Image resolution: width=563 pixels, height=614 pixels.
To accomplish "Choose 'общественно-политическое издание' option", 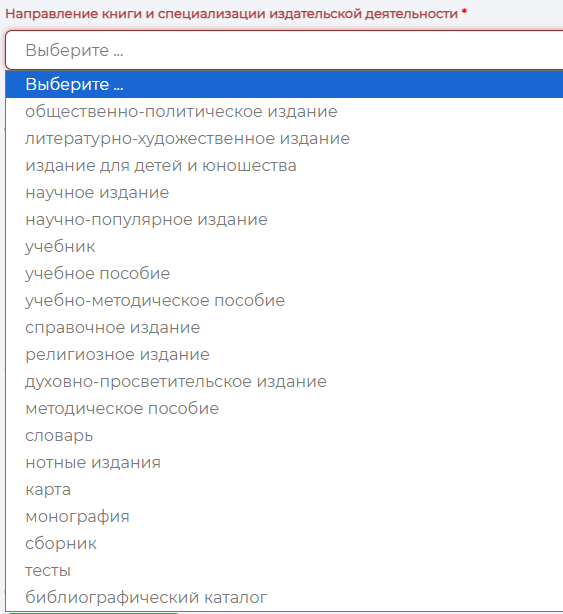I will click(284, 112).
